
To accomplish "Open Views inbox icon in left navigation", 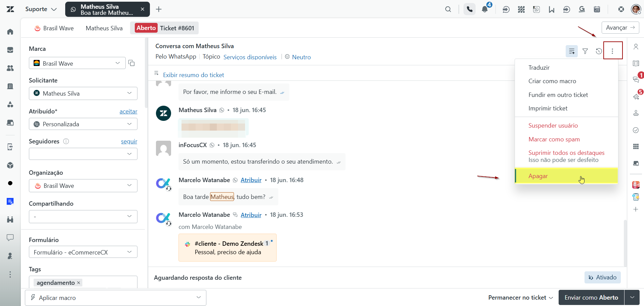I will [x=10, y=50].
